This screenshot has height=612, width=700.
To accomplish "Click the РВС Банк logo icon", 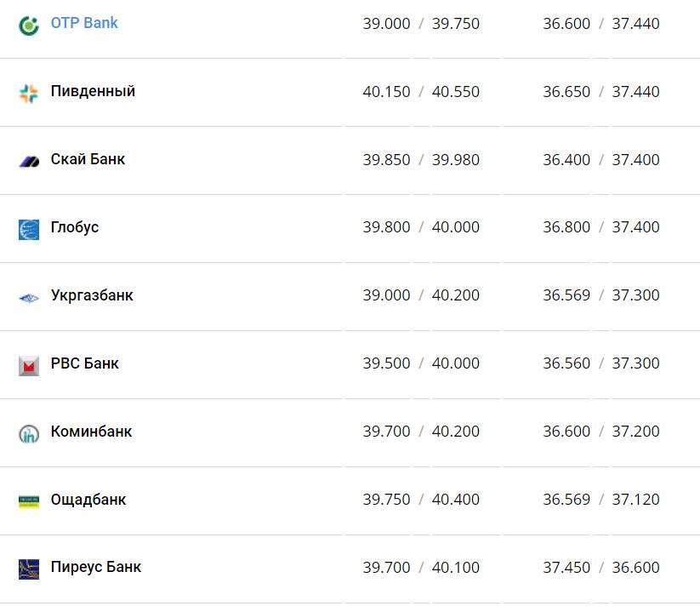I will (29, 365).
